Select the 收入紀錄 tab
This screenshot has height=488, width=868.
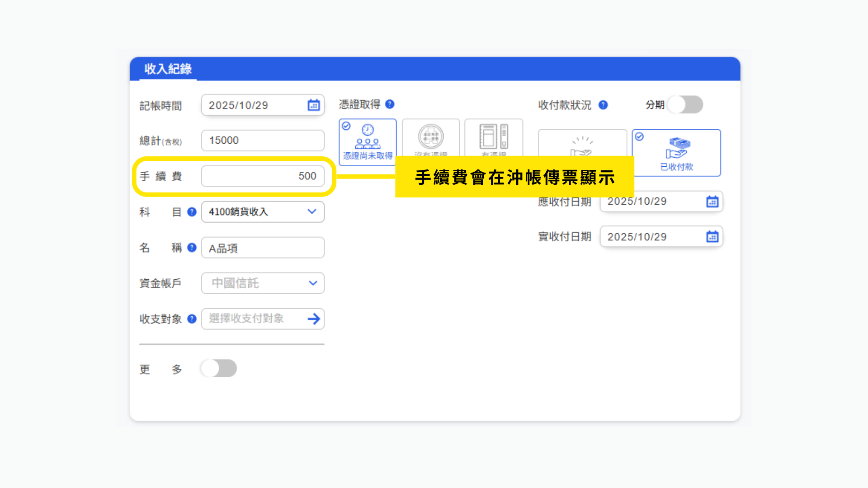point(168,69)
